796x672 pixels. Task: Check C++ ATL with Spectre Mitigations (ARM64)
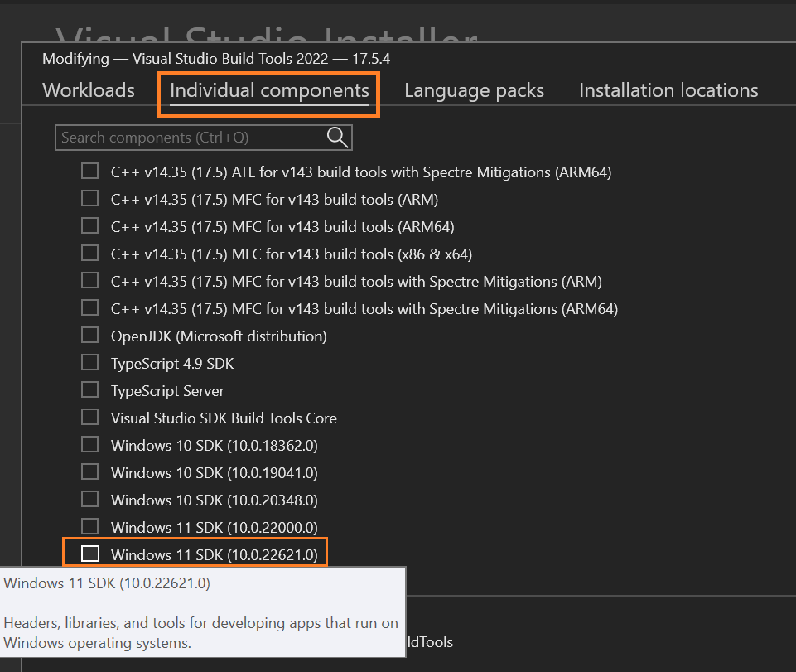(90, 171)
